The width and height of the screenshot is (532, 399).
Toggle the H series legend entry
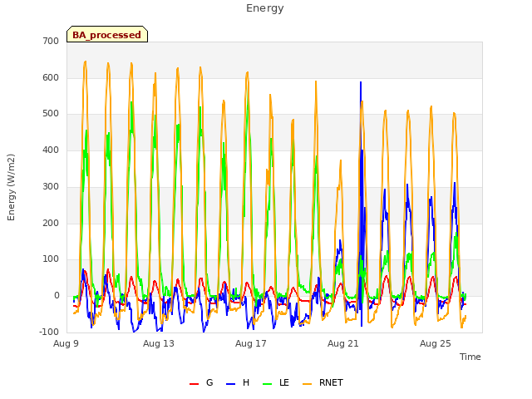point(238,383)
